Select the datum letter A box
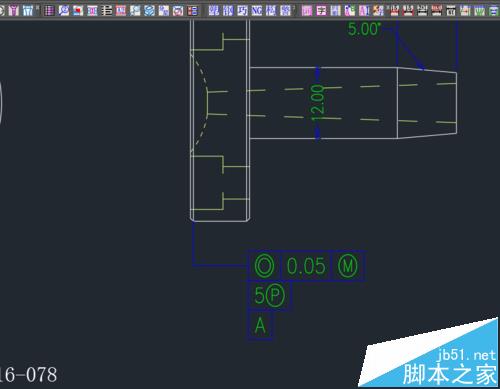The image size is (500, 389). point(260,325)
